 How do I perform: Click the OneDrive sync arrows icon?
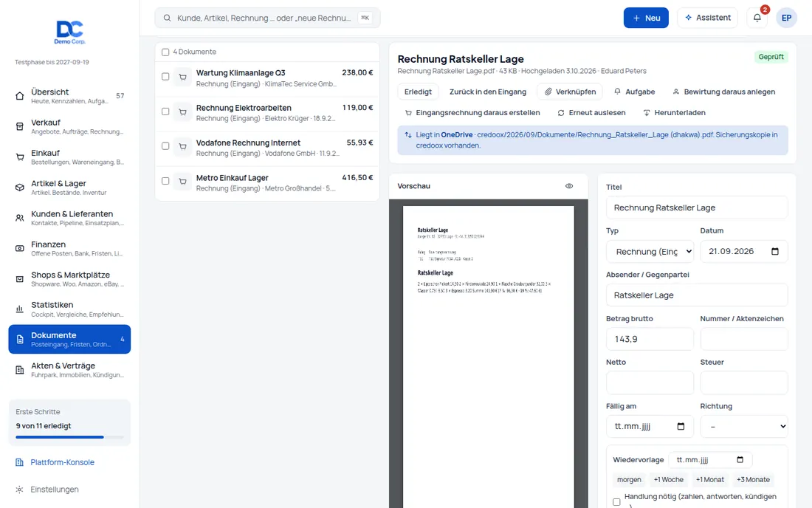coord(408,134)
